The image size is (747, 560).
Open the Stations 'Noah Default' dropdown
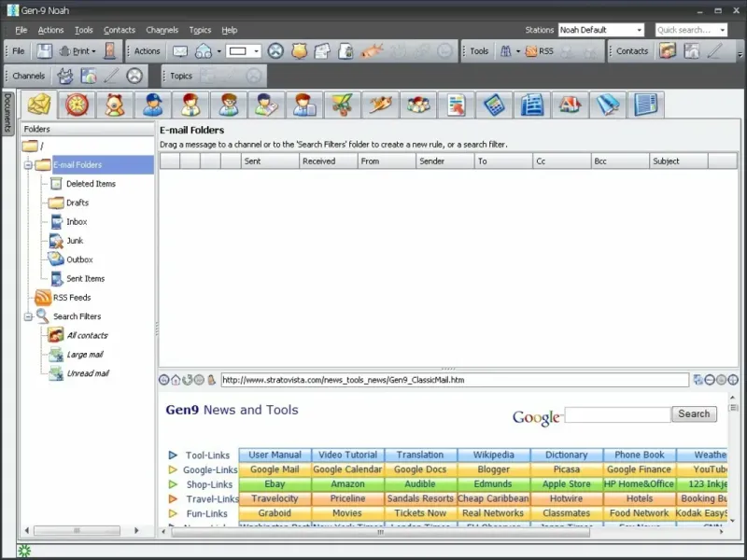(x=601, y=30)
